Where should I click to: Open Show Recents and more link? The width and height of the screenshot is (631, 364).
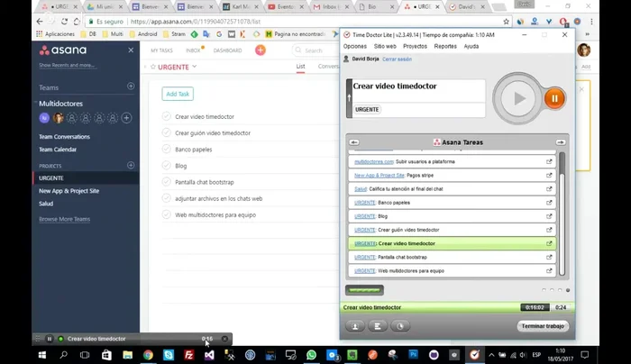[x=67, y=65]
